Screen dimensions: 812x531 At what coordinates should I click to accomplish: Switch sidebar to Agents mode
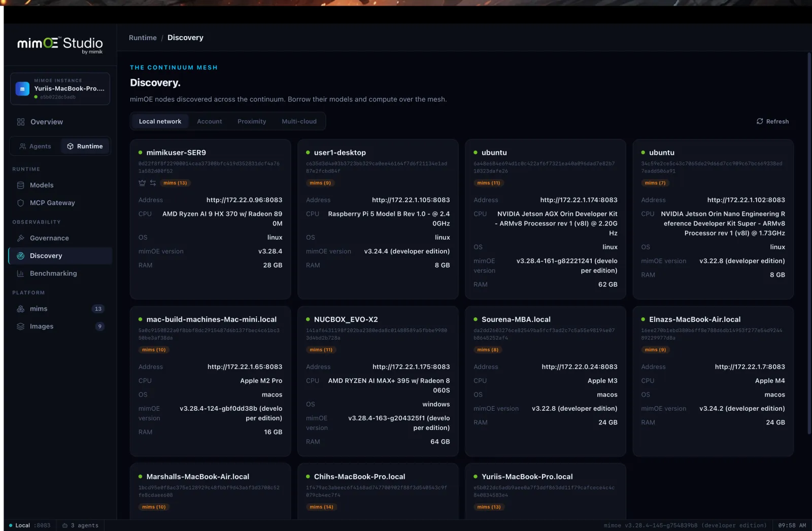[35, 146]
